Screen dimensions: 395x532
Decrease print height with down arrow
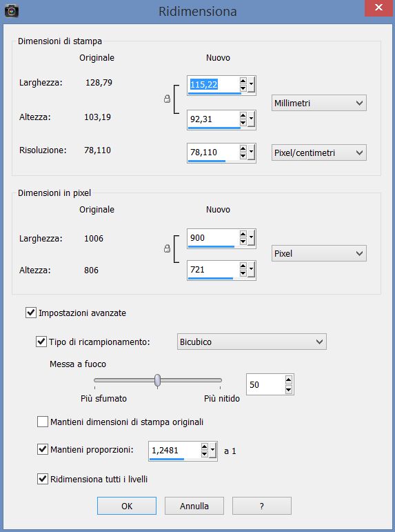(x=243, y=123)
